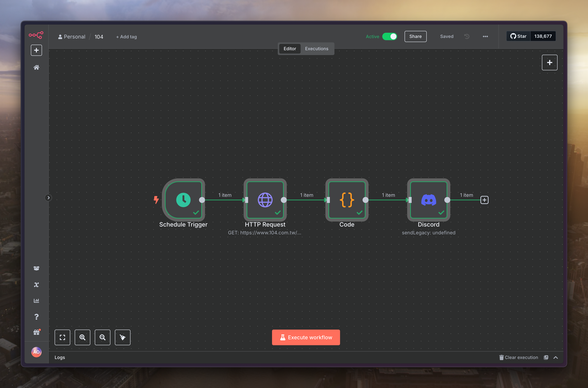Click the n8n logo icon
The width and height of the screenshot is (588, 388).
(x=36, y=35)
